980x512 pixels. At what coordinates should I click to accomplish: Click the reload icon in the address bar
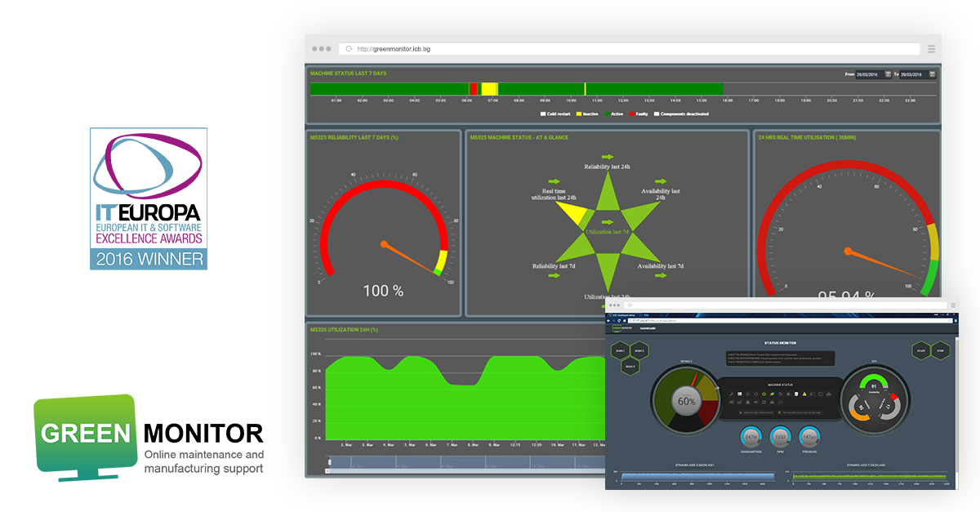pyautogui.click(x=349, y=49)
